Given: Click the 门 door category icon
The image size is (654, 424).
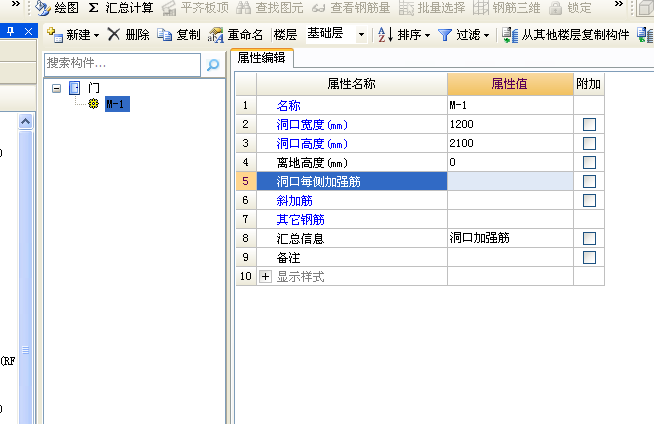Looking at the screenshot, I should point(75,88).
